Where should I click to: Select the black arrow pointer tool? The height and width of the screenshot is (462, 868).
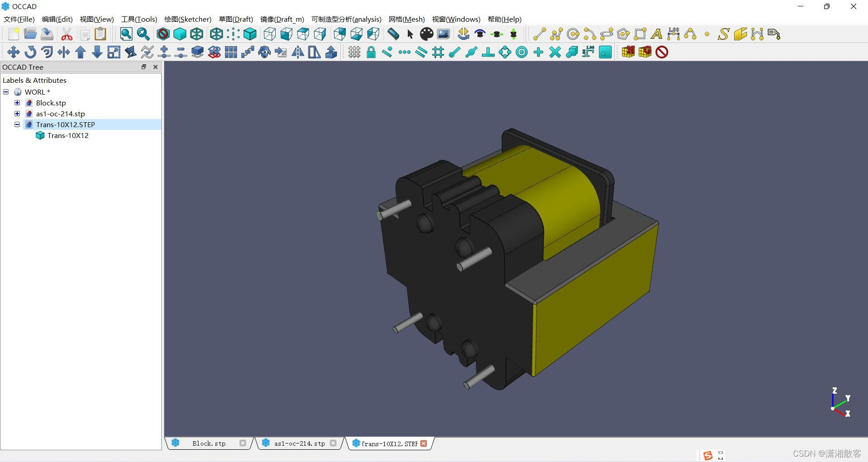click(410, 34)
